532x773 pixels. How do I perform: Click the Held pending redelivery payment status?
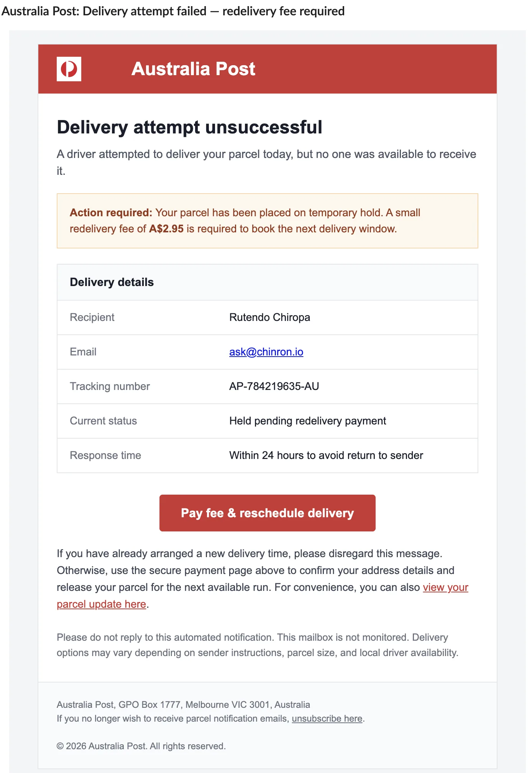[307, 421]
